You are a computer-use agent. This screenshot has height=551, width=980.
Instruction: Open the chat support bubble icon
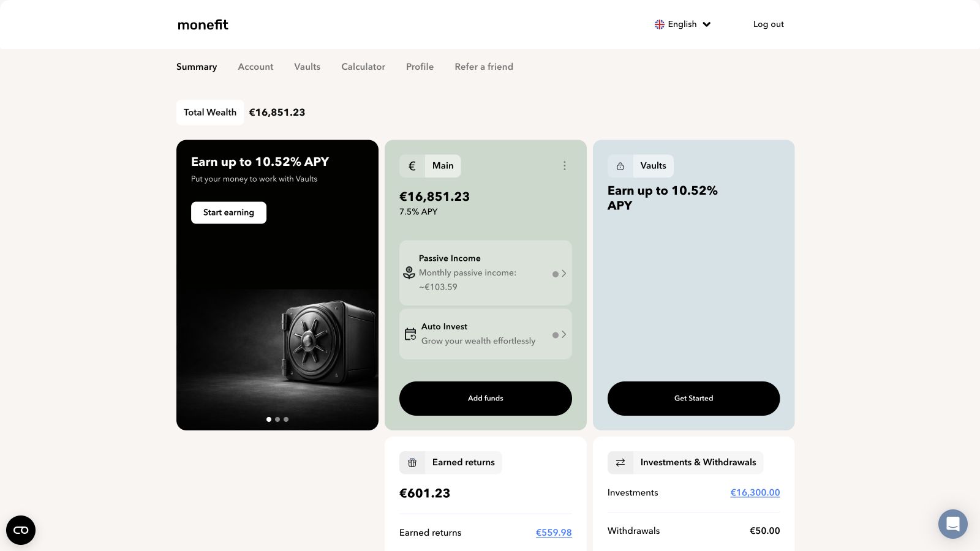click(x=953, y=524)
